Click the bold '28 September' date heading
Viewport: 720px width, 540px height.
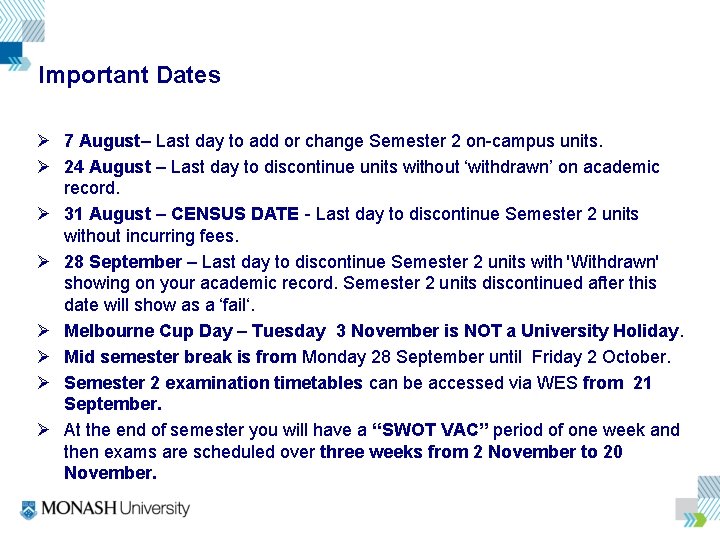pos(124,262)
